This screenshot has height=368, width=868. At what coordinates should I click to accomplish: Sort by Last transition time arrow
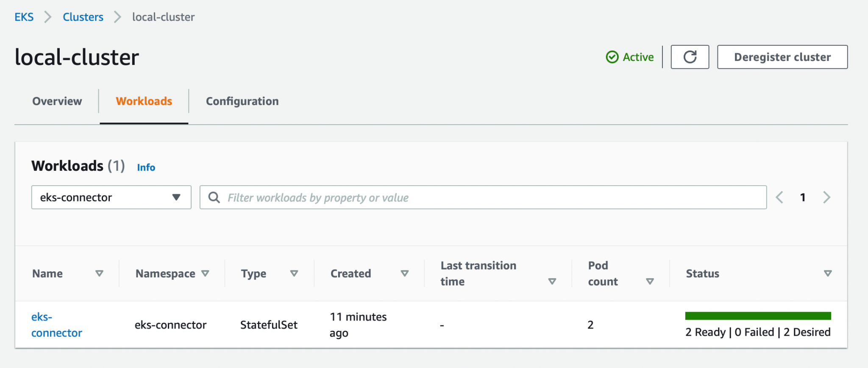click(x=552, y=282)
